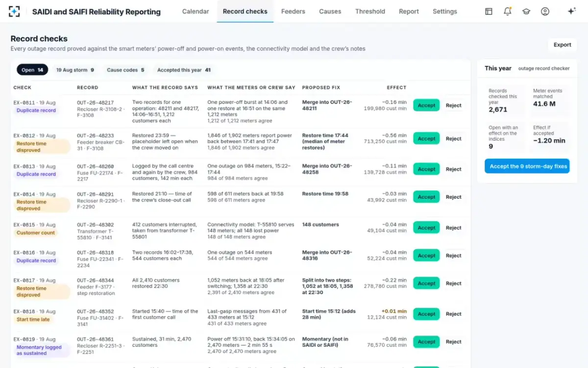Reject fix for EX-0817

point(453,284)
